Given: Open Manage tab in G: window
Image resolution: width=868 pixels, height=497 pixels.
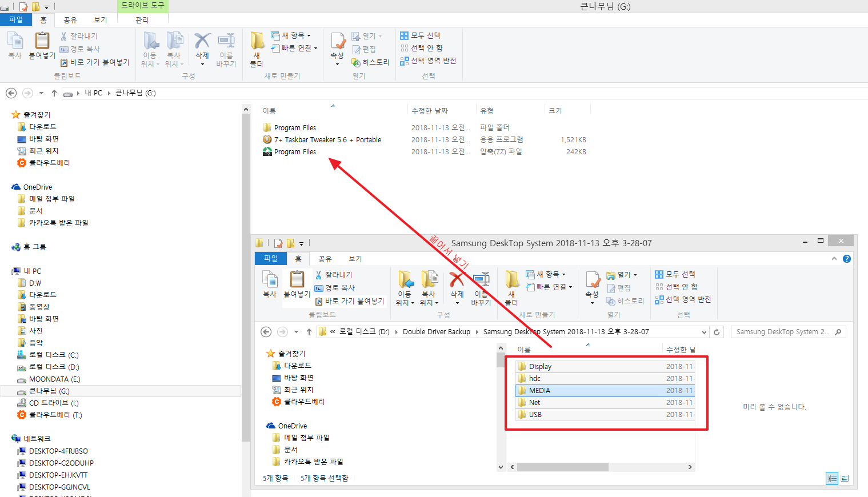Looking at the screenshot, I should [142, 20].
